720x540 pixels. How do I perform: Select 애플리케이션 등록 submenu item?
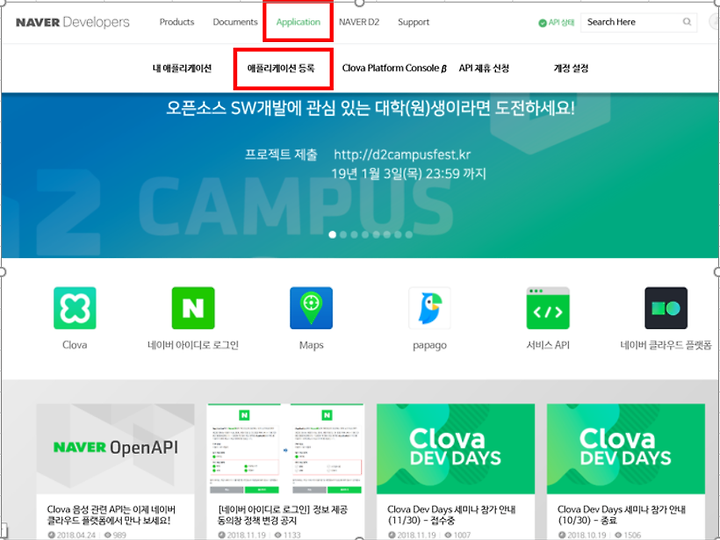[x=281, y=68]
